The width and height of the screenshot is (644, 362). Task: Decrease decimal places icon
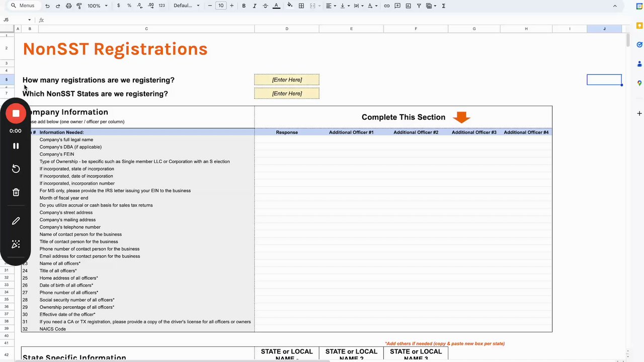coord(139,6)
